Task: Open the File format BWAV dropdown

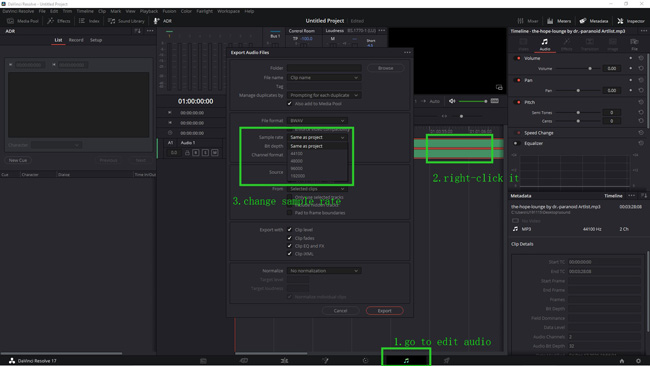Action: click(x=317, y=121)
